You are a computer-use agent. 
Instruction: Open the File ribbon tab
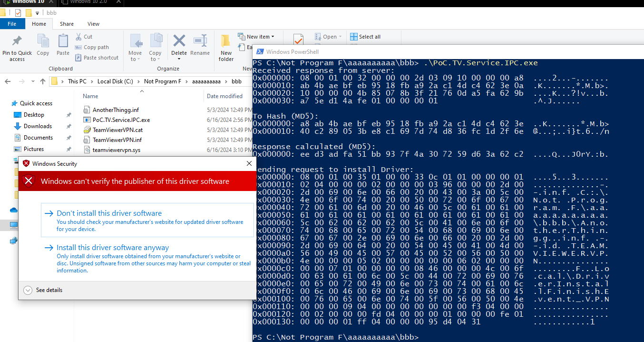click(12, 24)
